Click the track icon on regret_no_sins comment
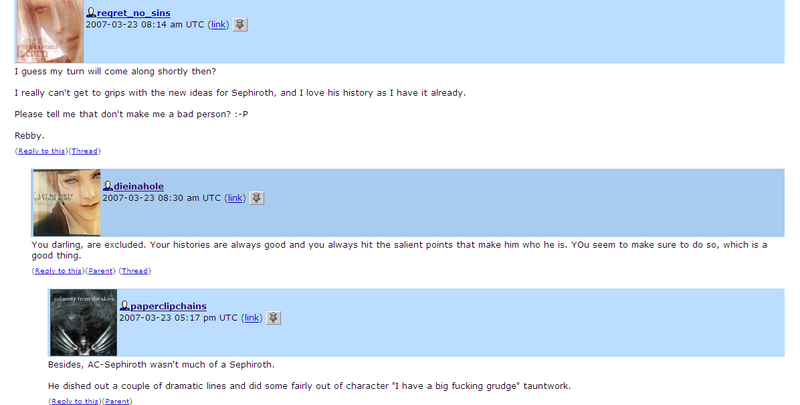 (x=240, y=24)
